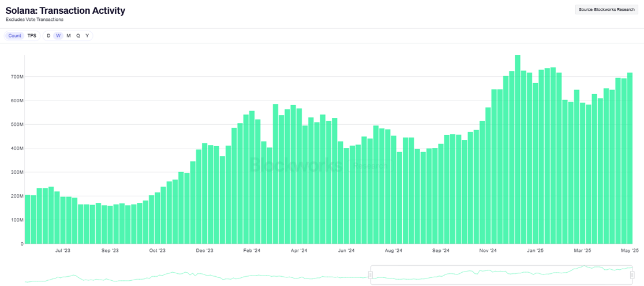Select monthly granularity M
This screenshot has height=286, width=644.
pos(68,36)
